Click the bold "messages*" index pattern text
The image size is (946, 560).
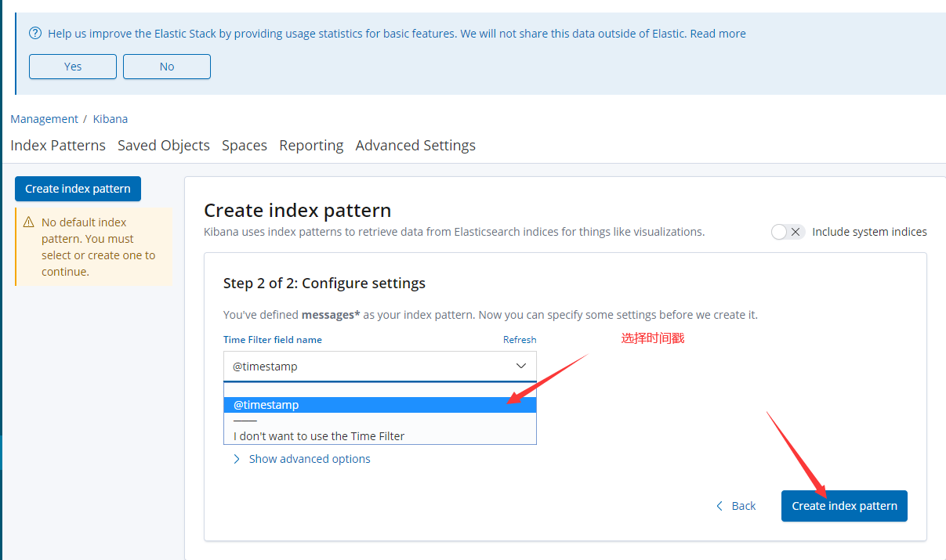[331, 315]
